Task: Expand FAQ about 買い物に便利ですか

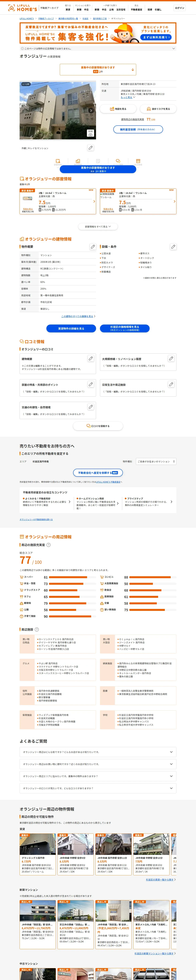Action: click(98, 764)
